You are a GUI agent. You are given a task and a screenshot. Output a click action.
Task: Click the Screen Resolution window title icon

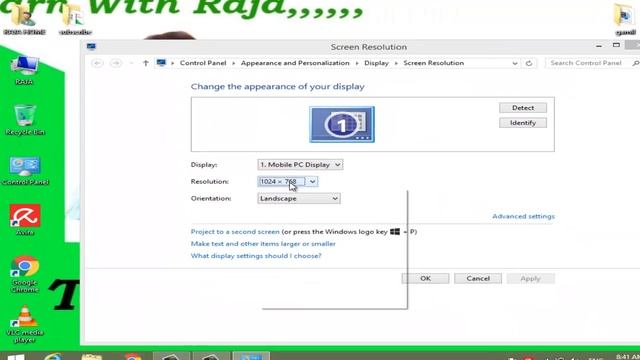[91, 47]
